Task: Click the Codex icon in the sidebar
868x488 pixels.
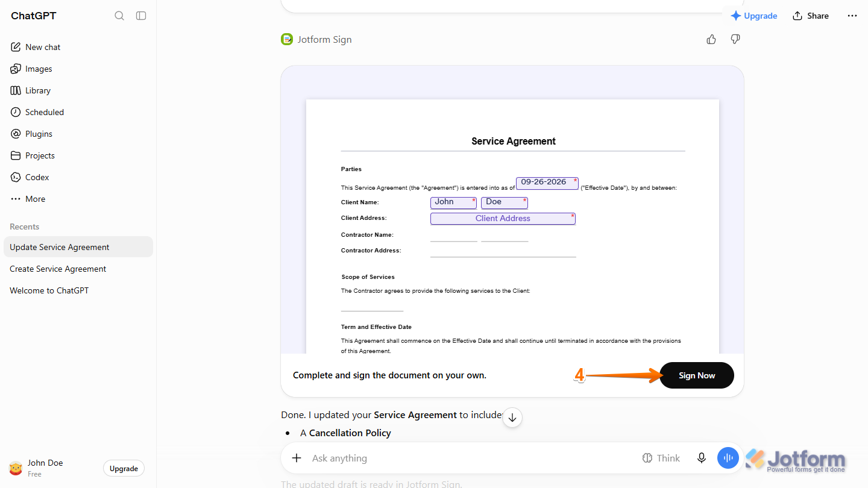Action: coord(16,177)
